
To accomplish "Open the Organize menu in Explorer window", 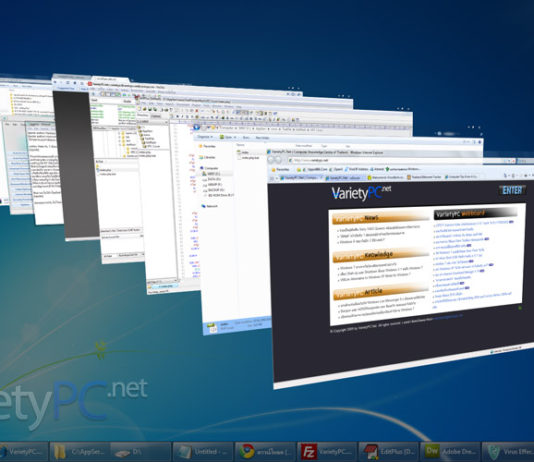I will (205, 137).
